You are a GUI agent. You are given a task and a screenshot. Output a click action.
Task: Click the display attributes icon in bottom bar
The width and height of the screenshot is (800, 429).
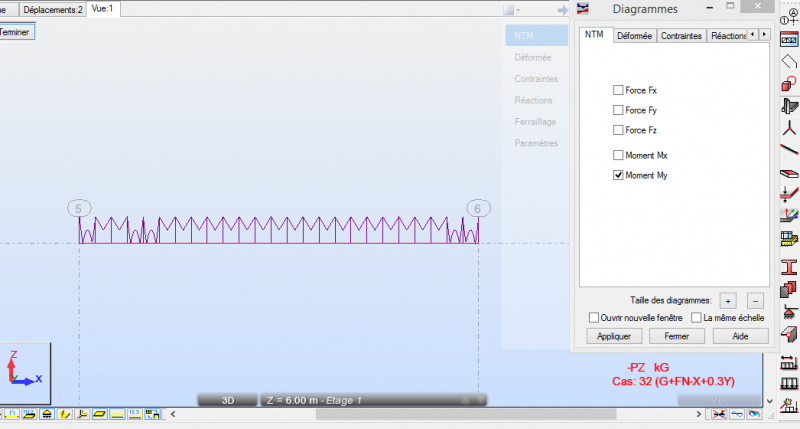pyautogui.click(x=152, y=414)
